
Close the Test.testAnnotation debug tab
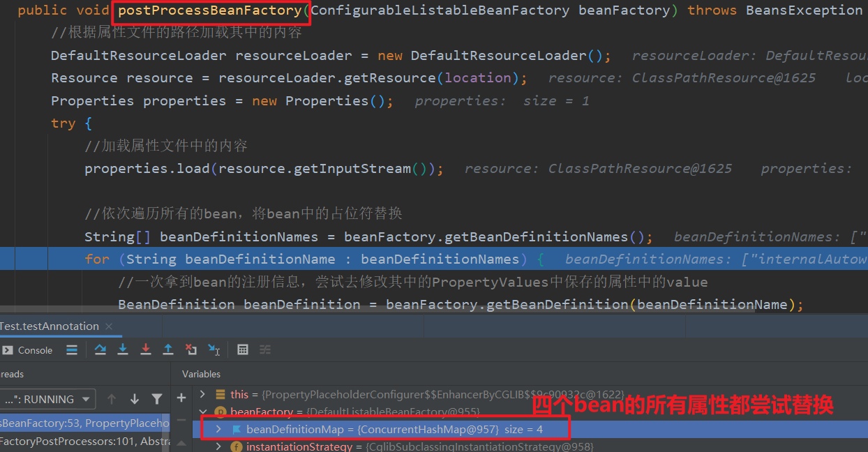[x=109, y=326]
